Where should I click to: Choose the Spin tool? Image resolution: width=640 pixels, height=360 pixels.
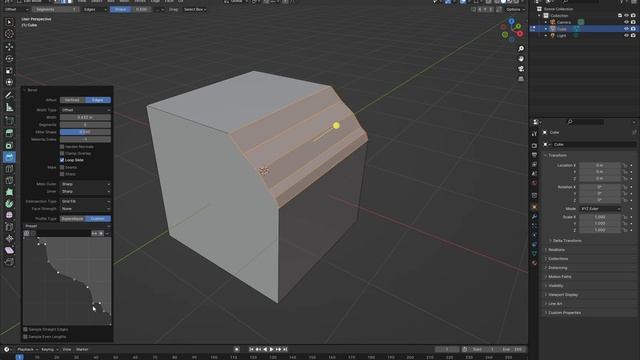coord(9,204)
